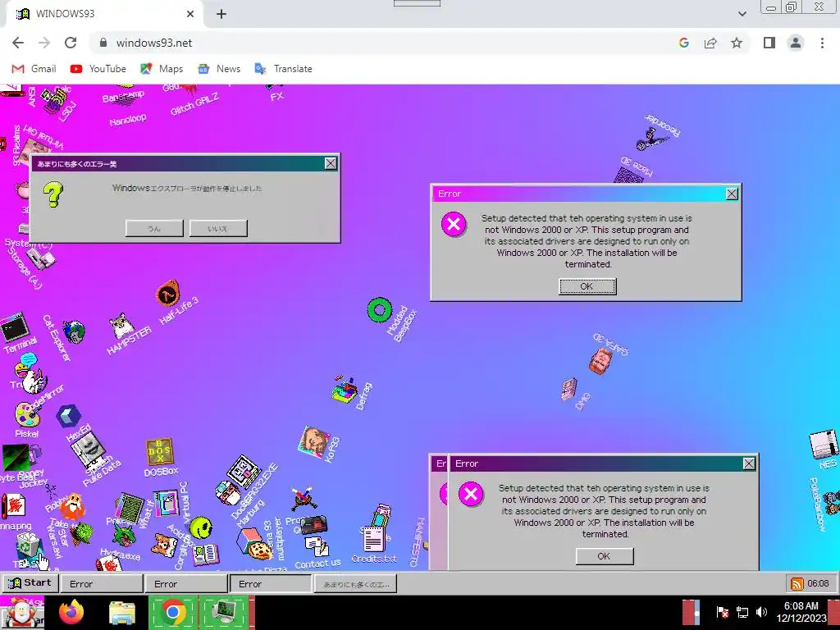Viewport: 840px width, 630px height.
Task: Open File Explorer from the Windows taskbar
Action: coord(122,612)
